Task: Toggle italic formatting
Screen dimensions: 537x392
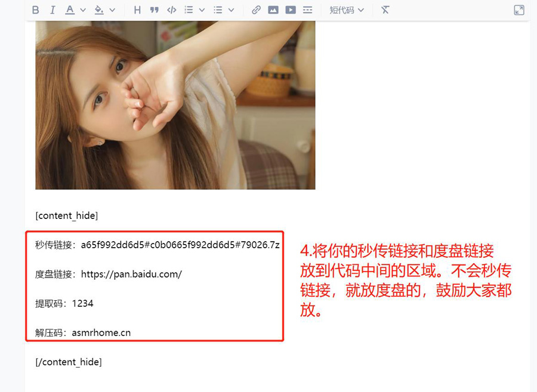Action: [x=53, y=10]
